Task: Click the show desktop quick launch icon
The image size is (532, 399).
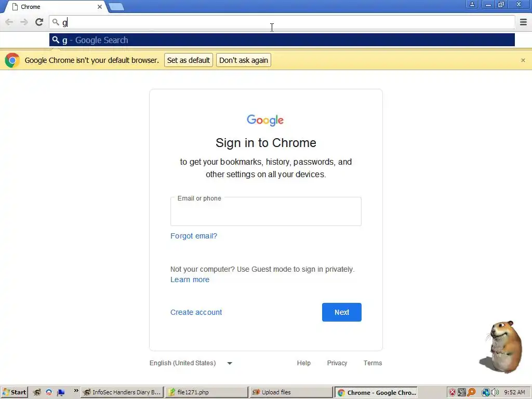Action: click(61, 393)
